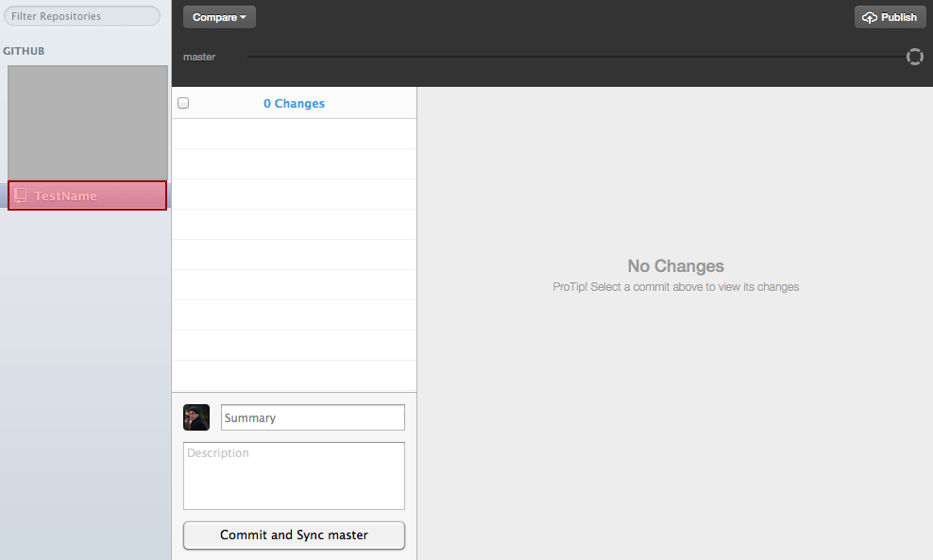933x560 pixels.
Task: Click the Compare dropdown arrow icon
Action: click(241, 16)
